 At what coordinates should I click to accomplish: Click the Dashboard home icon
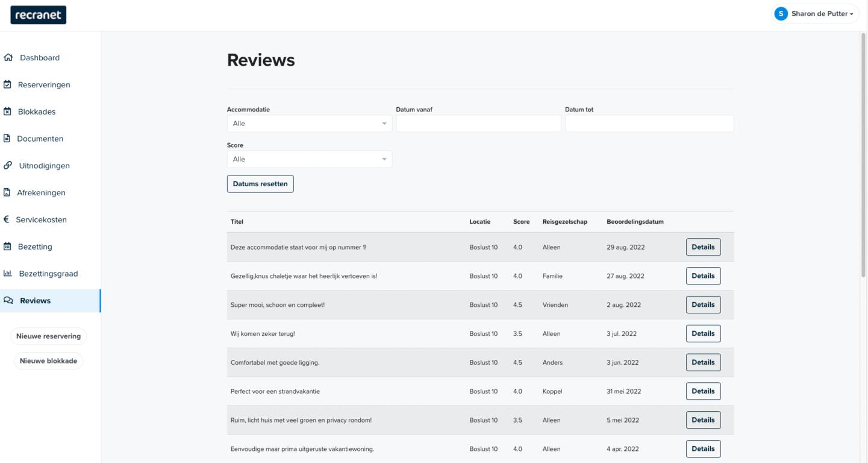pos(8,58)
